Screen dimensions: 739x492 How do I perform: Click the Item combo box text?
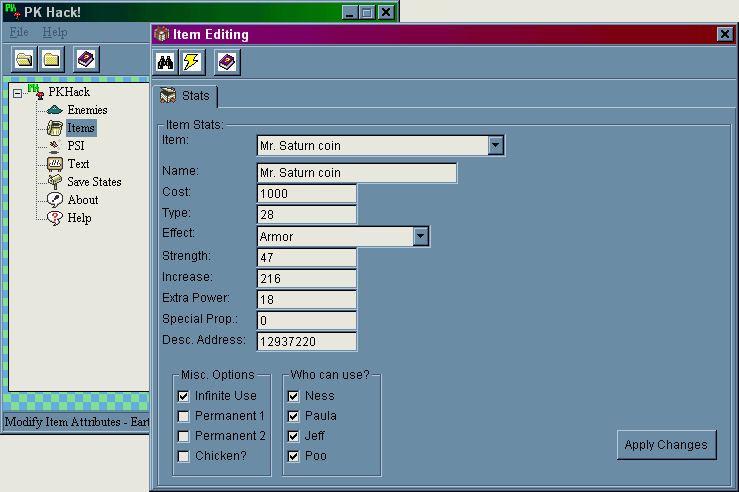coord(373,146)
